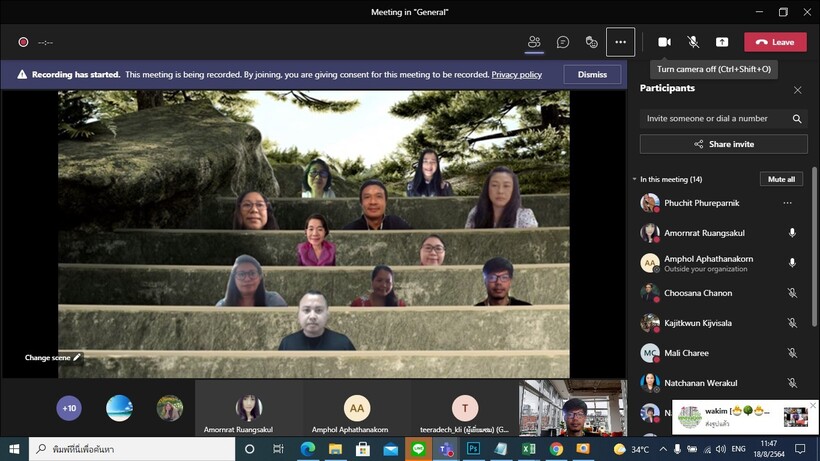820x461 pixels.
Task: Open the share content tray icon
Action: tap(722, 42)
